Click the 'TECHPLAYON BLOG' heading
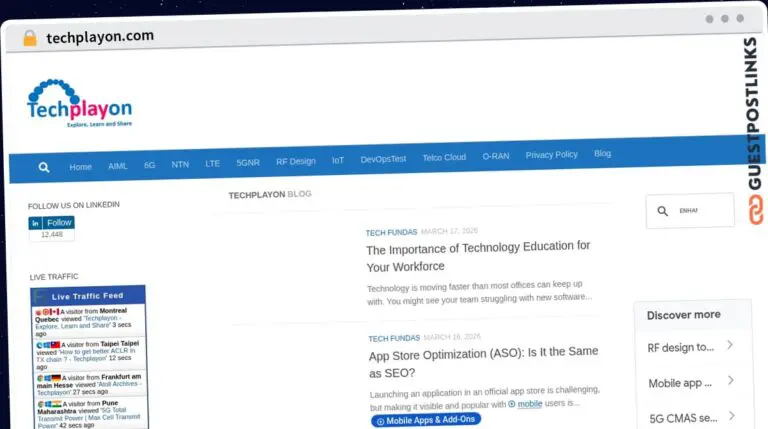 pyautogui.click(x=270, y=194)
